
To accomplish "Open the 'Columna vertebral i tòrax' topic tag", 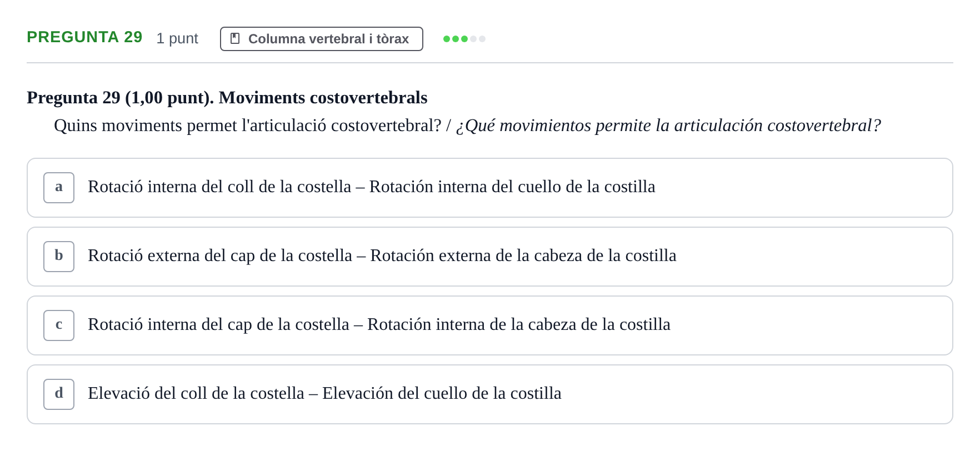I will point(322,39).
